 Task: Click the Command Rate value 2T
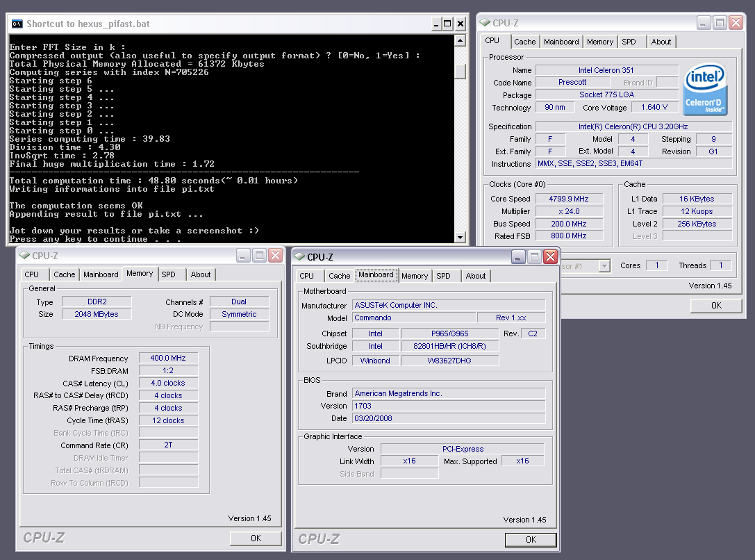pos(168,445)
